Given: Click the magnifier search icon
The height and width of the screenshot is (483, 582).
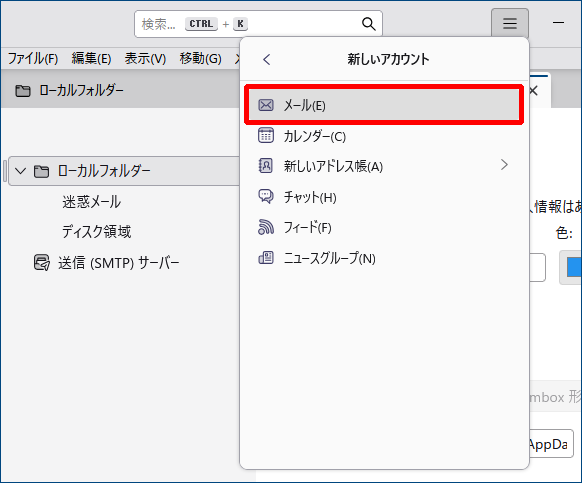Looking at the screenshot, I should (369, 24).
